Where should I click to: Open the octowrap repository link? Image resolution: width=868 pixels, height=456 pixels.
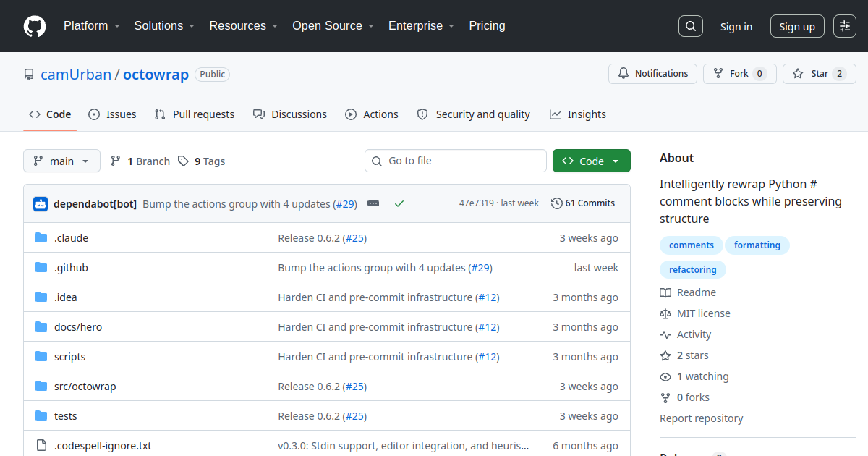tap(156, 75)
